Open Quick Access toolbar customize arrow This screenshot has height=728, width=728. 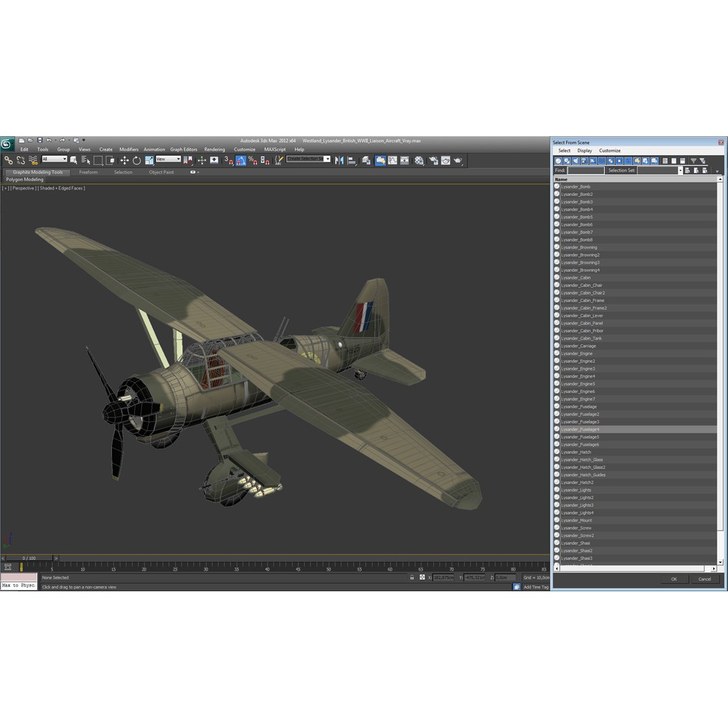click(x=84, y=140)
